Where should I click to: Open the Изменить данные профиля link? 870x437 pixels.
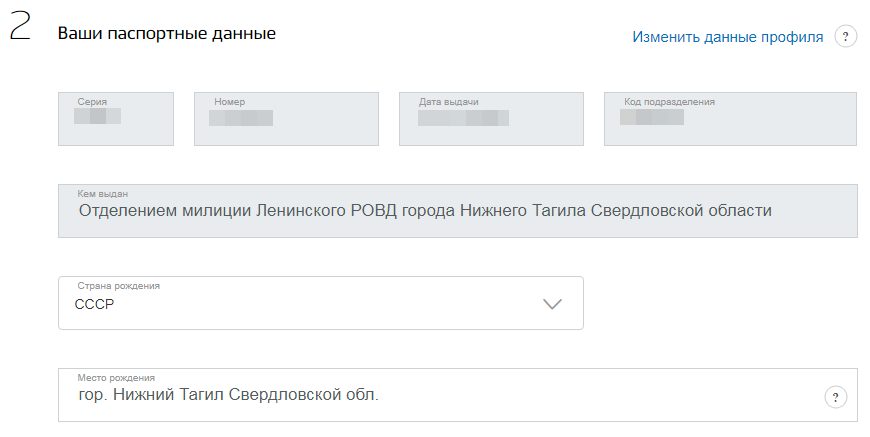point(727,37)
